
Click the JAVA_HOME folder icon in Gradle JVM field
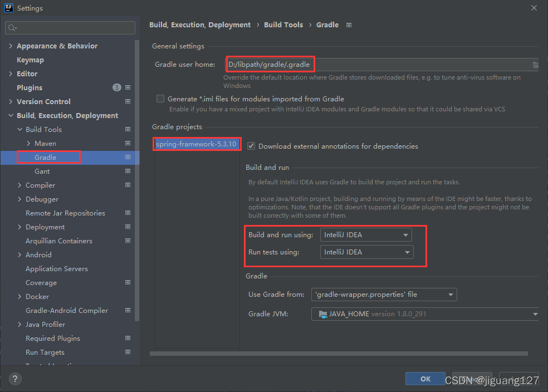point(322,313)
